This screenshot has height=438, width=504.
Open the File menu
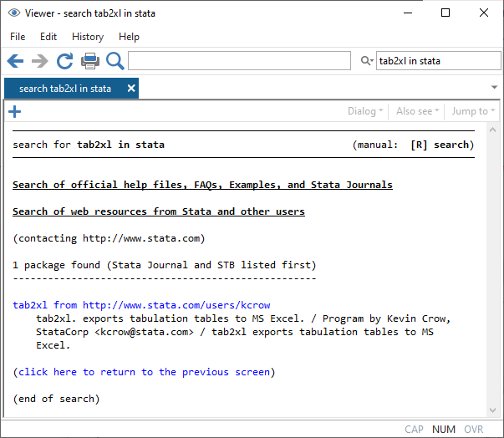click(x=18, y=37)
